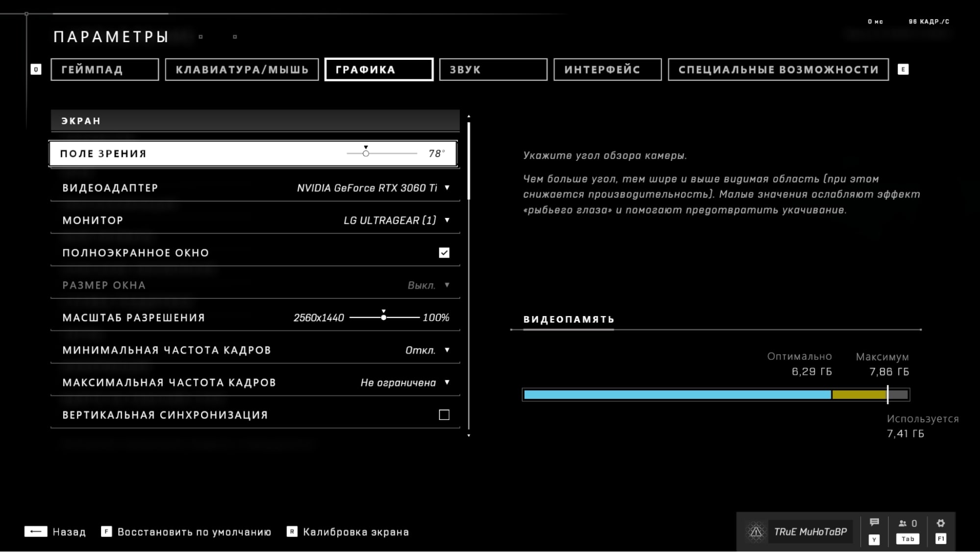Click the 96 КАДР./С framerate counter

[x=929, y=22]
